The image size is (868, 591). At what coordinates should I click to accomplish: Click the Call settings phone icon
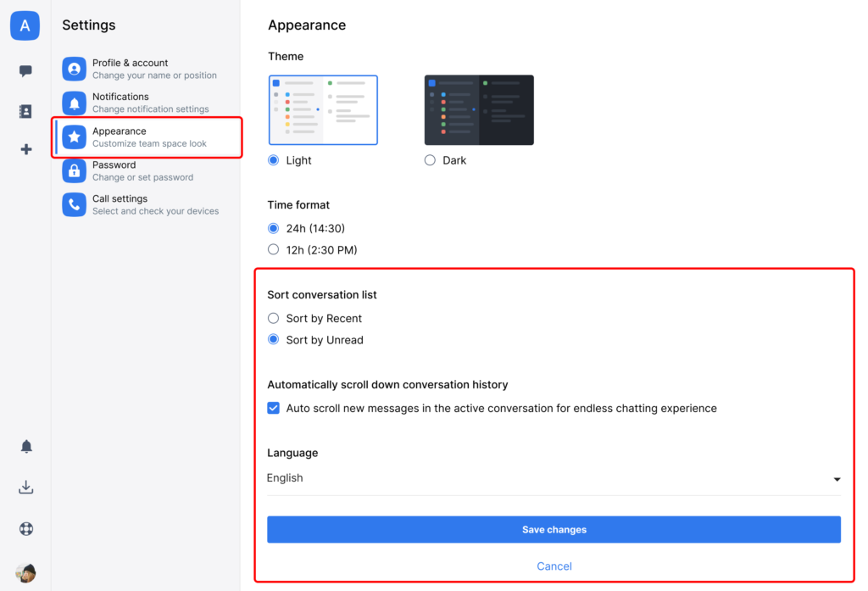pyautogui.click(x=75, y=205)
